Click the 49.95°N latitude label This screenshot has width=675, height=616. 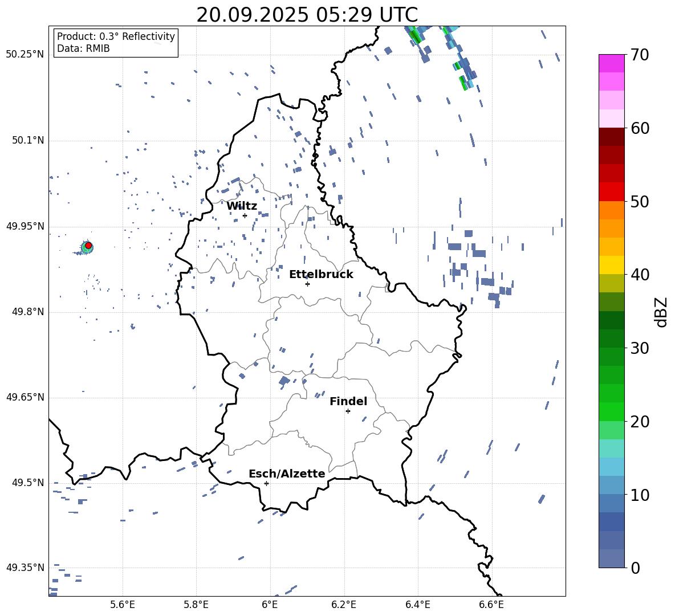(25, 226)
